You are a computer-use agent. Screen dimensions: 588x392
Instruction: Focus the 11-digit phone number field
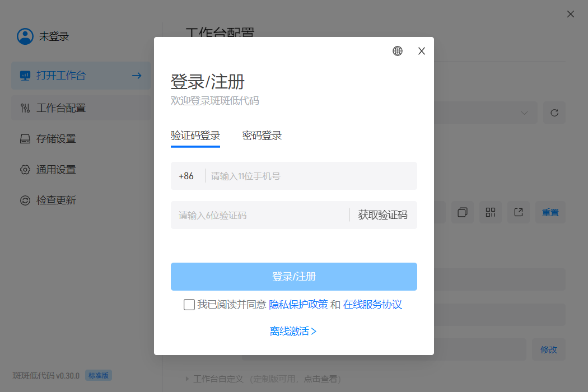click(311, 176)
